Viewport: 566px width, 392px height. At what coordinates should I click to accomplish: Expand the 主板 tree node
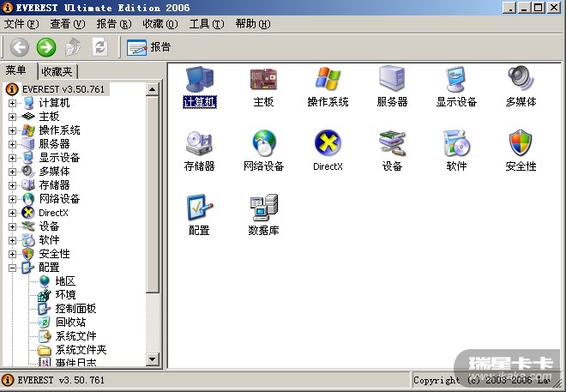coord(12,117)
